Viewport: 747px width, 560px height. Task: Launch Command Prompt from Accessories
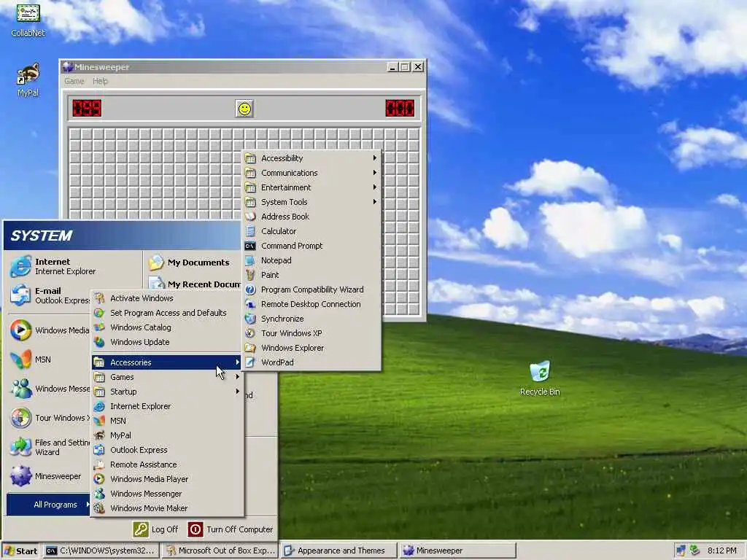(x=311, y=246)
